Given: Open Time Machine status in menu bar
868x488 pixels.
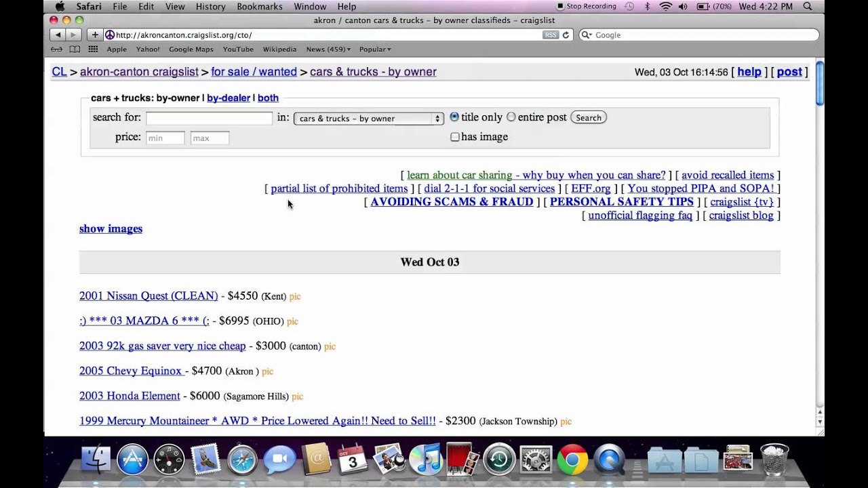Looking at the screenshot, I should 630,7.
